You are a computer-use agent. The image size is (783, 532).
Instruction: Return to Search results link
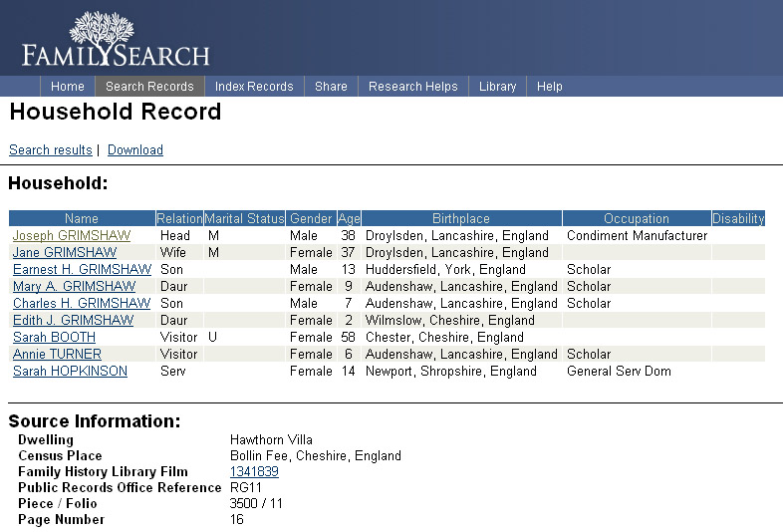click(51, 150)
